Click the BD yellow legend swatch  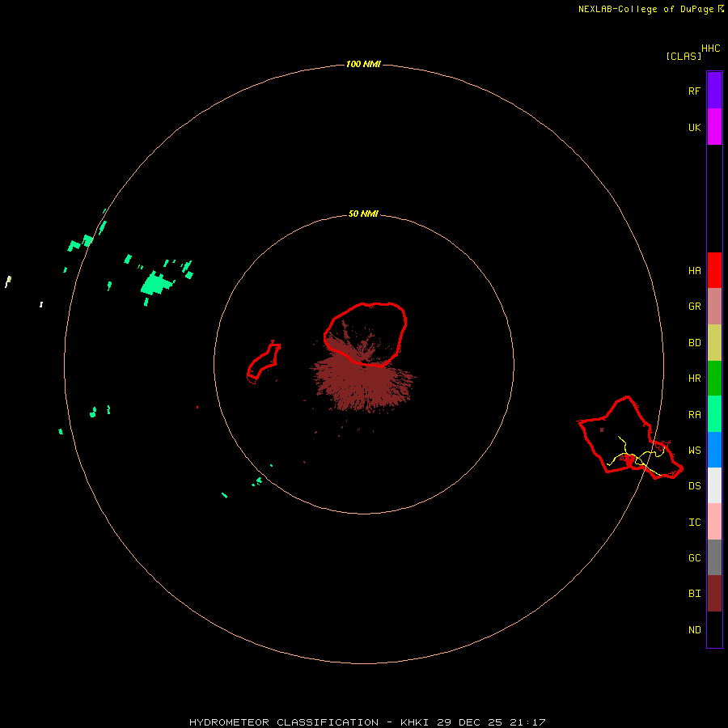click(x=714, y=342)
